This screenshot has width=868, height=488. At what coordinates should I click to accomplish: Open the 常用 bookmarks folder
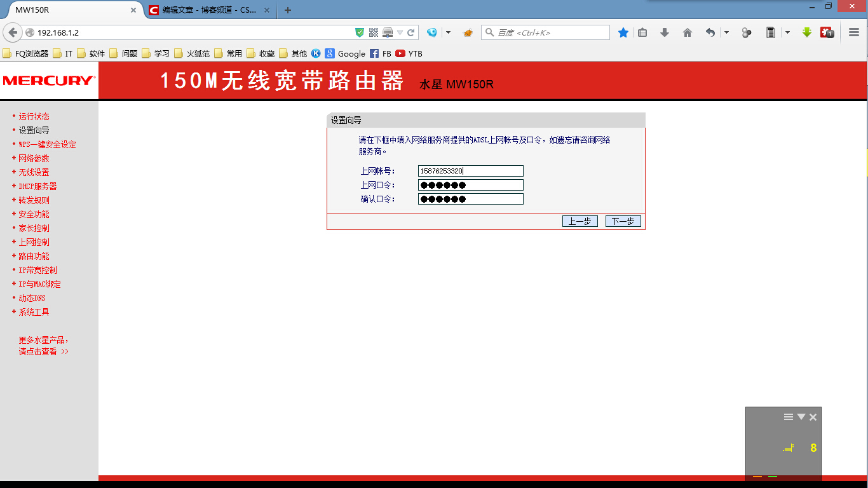228,53
